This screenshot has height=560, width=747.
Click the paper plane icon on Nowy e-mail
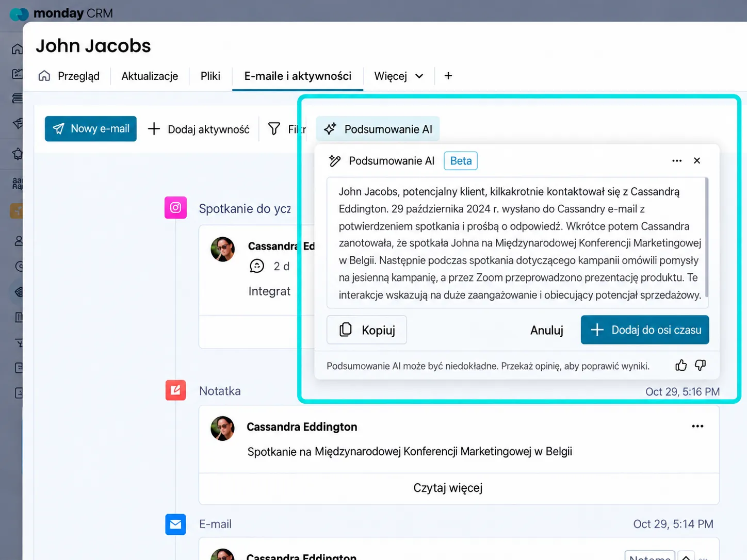(59, 129)
